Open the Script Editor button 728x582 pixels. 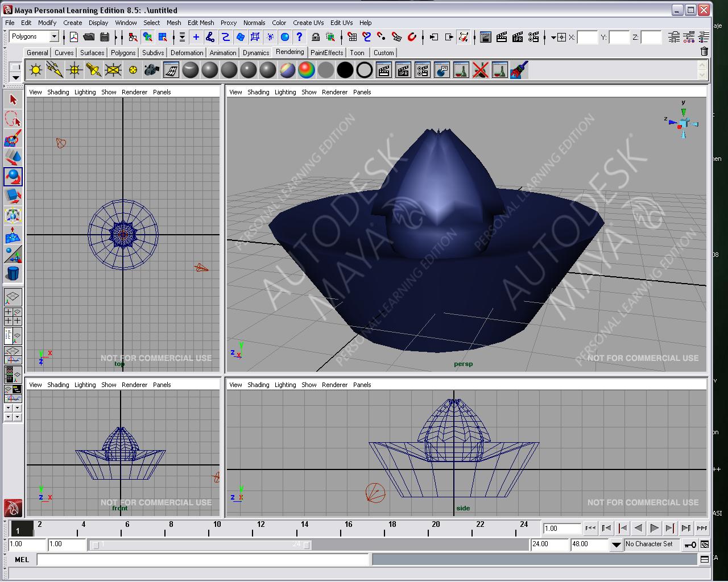click(705, 560)
